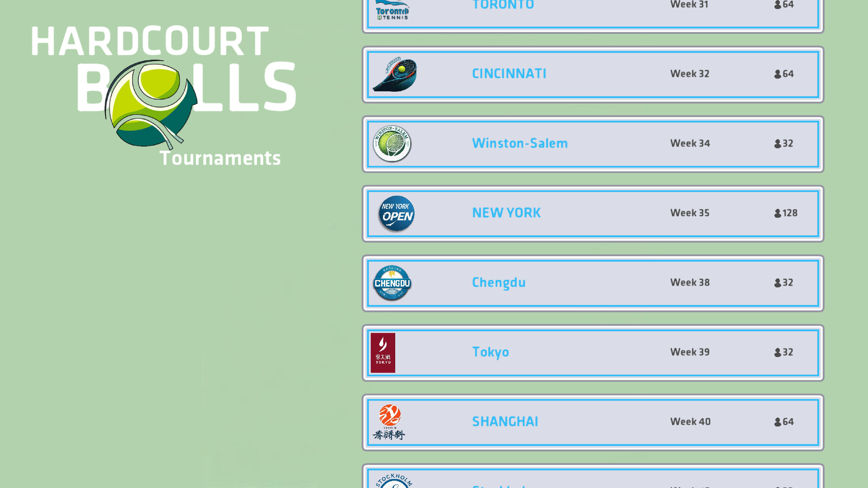Click the Week 39 text on Tokyo row
The image size is (868, 488).
(689, 352)
